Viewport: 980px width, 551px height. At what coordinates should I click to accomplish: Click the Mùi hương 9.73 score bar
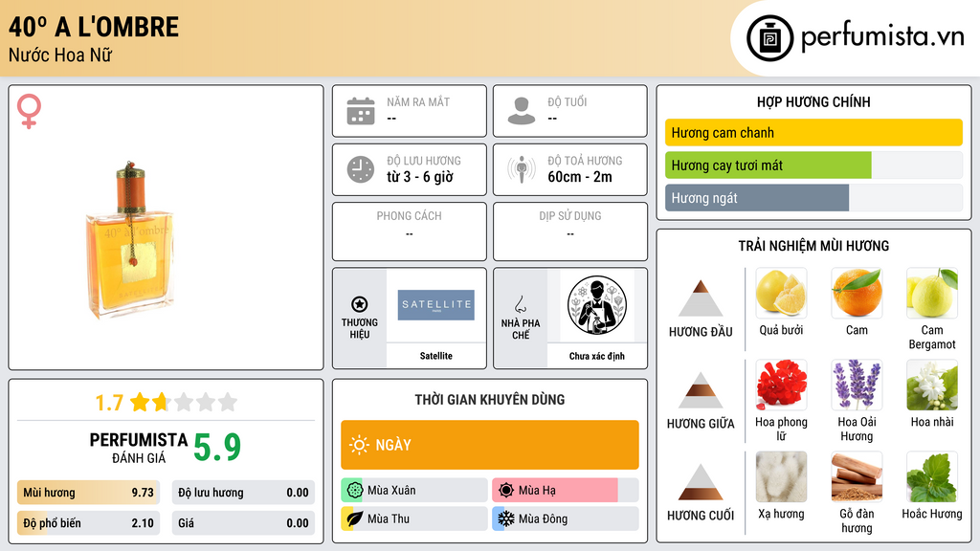tap(88, 493)
